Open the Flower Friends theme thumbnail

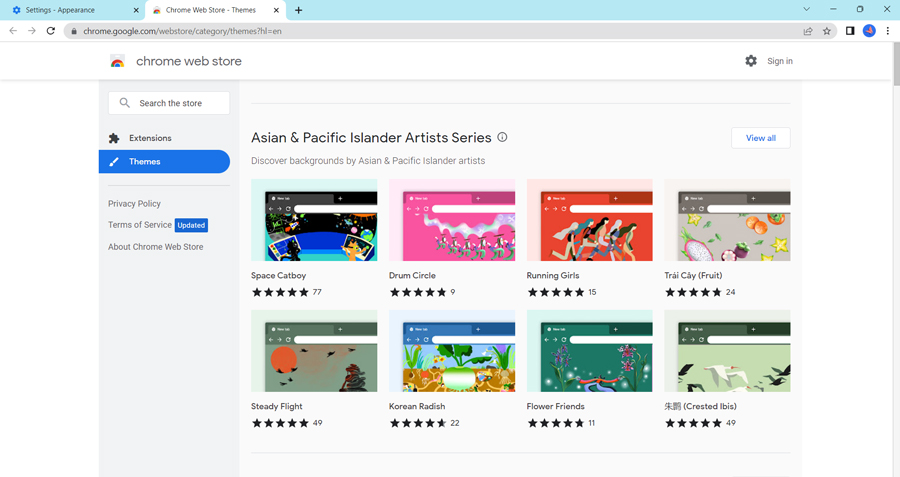click(x=589, y=351)
